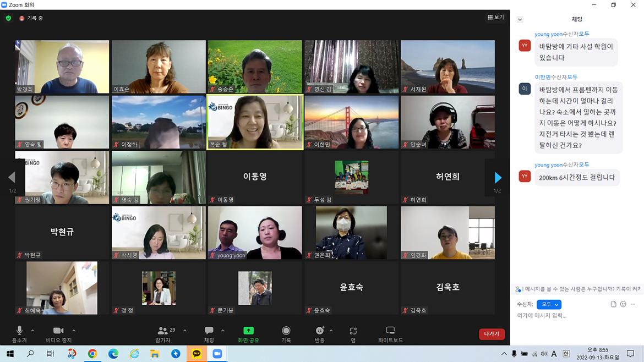Open the 보기 view menu

tap(495, 18)
